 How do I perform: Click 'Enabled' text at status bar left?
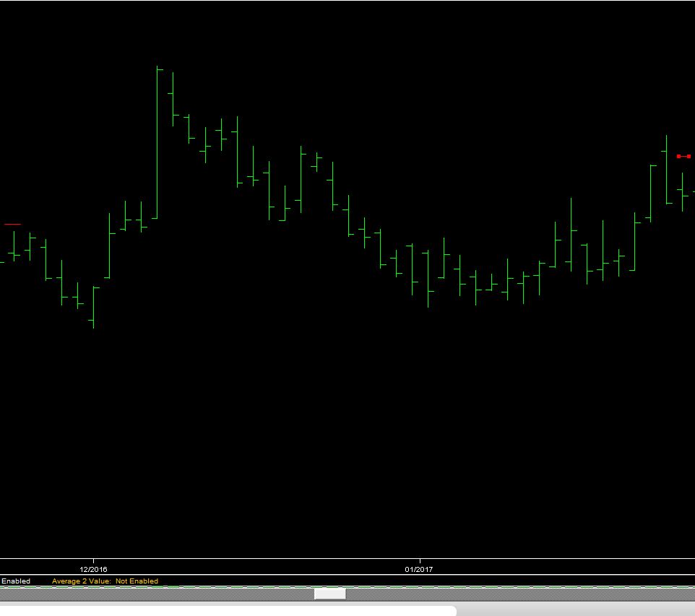pos(15,581)
